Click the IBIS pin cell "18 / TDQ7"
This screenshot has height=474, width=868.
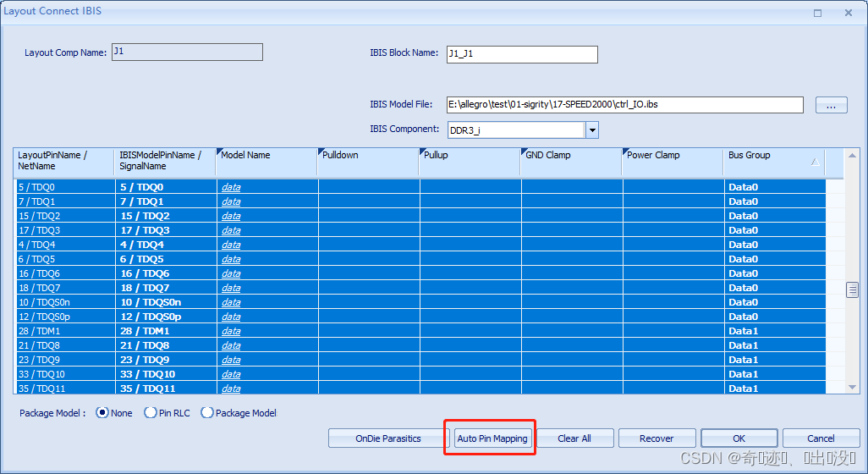tap(166, 288)
